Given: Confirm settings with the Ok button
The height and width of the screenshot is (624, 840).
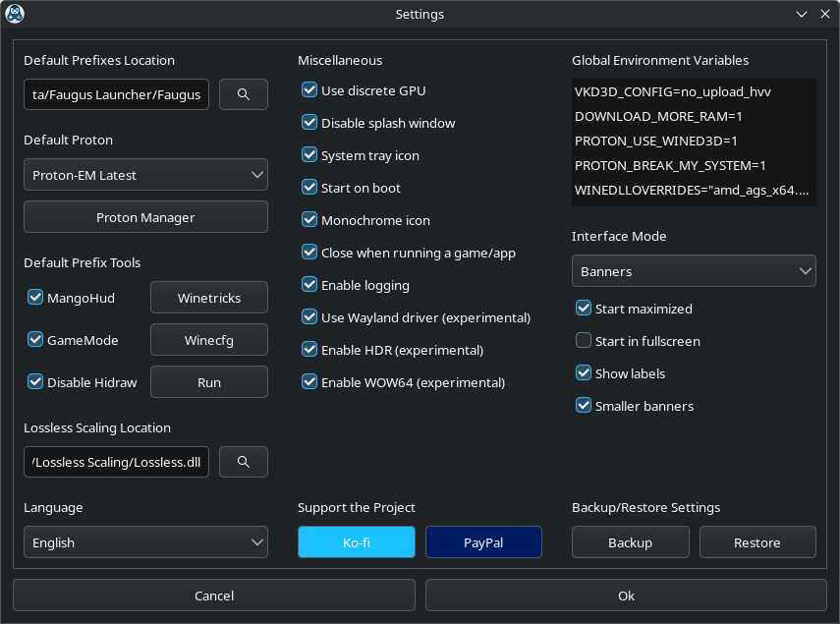Looking at the screenshot, I should pos(626,596).
